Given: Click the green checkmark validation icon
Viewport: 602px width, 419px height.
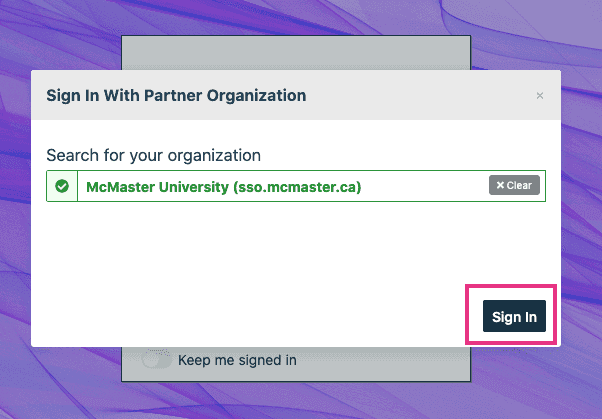Looking at the screenshot, I should [62, 186].
